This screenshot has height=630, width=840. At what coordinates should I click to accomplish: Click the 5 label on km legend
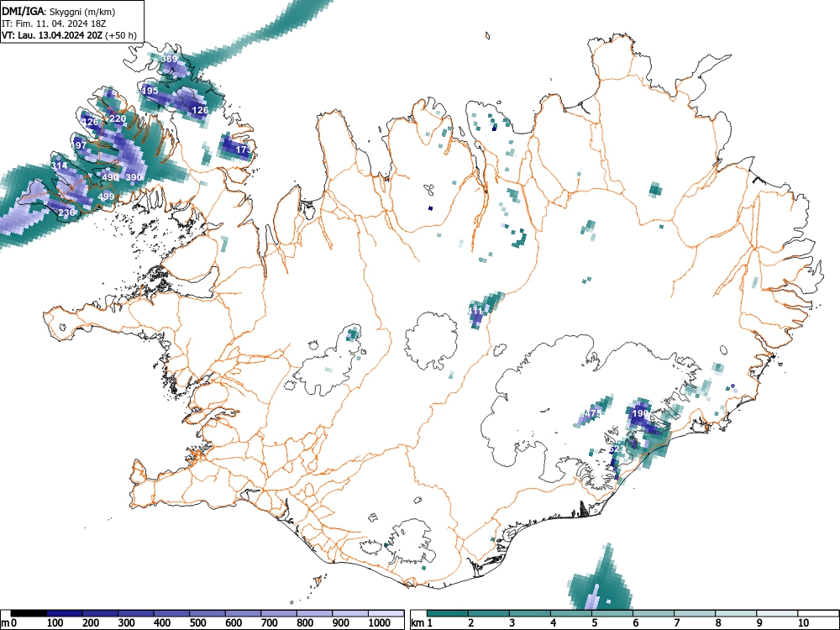tap(595, 623)
